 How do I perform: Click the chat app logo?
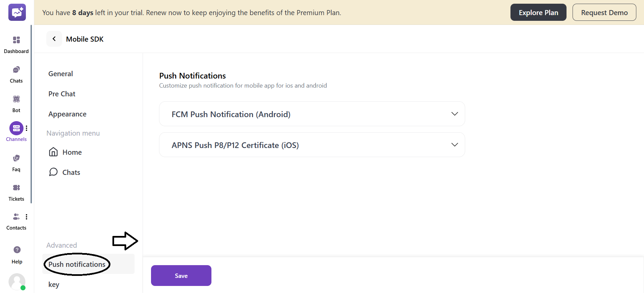click(x=17, y=12)
